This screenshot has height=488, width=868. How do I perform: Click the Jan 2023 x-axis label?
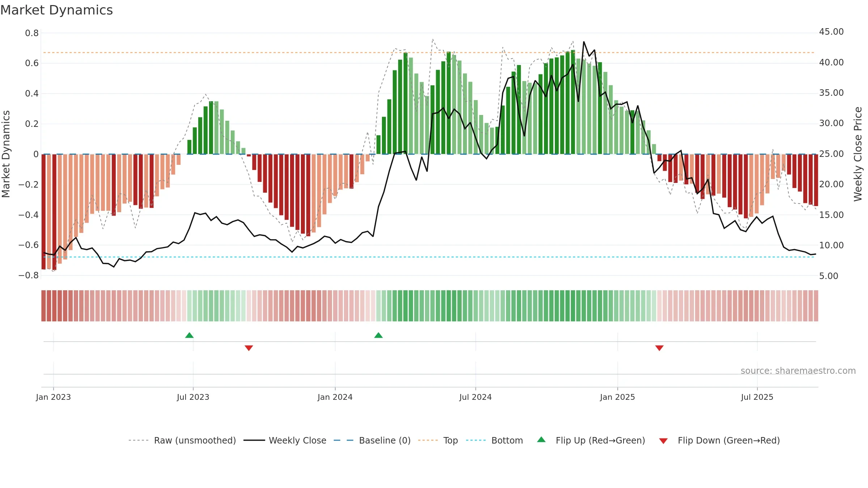(54, 397)
